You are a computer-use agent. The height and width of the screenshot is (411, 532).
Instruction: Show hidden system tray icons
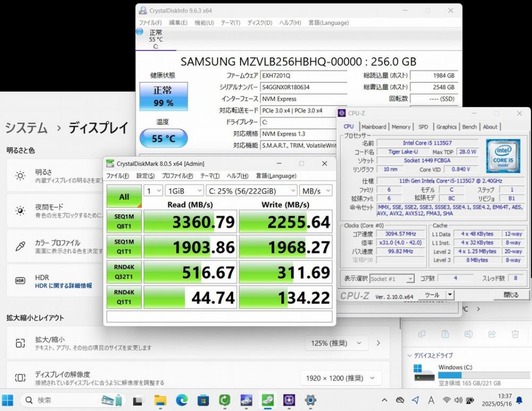coord(385,400)
